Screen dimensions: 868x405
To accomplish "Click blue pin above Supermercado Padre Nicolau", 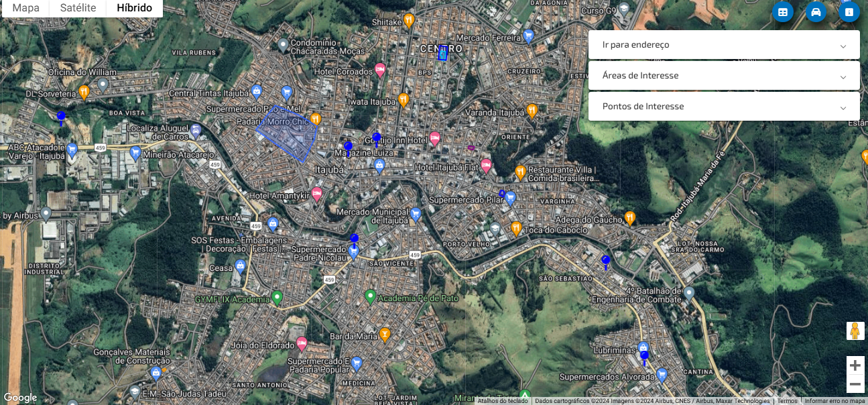I will click(355, 239).
